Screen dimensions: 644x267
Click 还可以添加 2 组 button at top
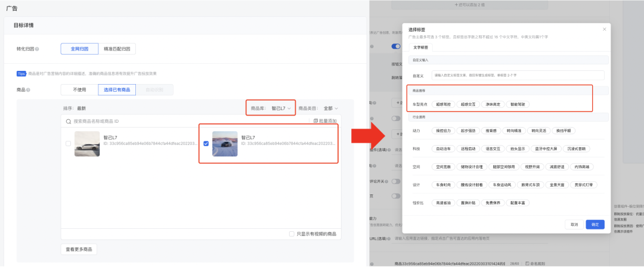(x=469, y=5)
